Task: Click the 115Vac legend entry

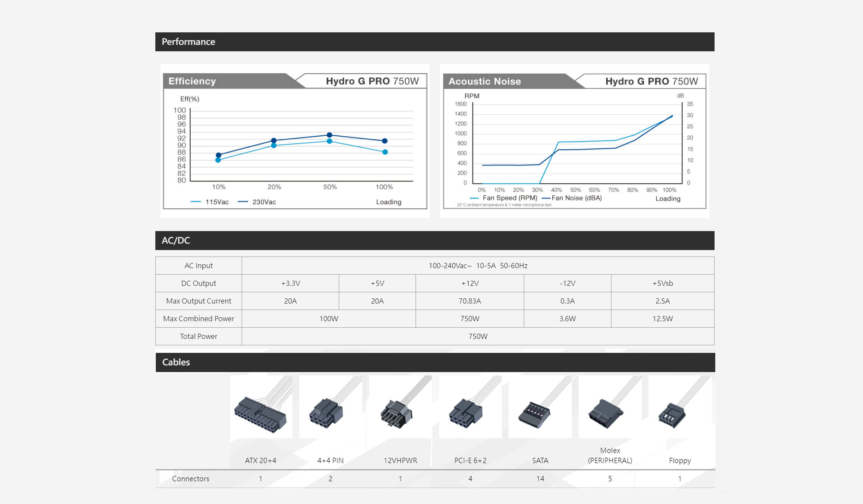Action: click(210, 202)
